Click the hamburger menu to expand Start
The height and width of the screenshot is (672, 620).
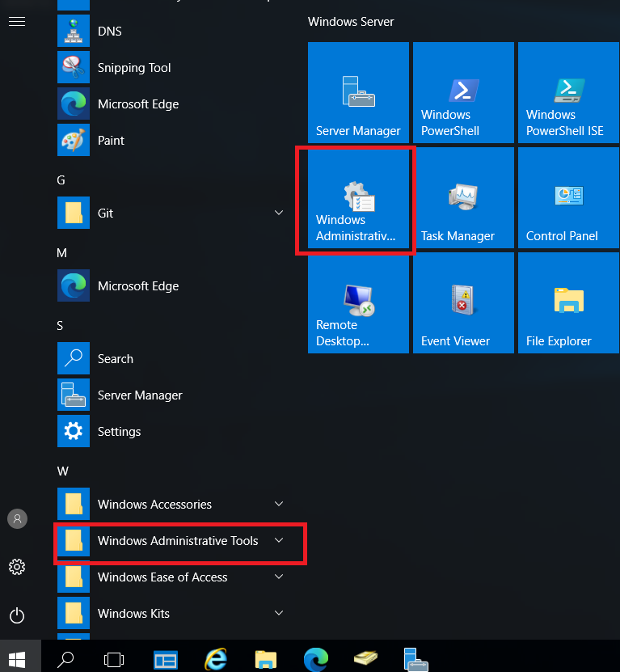click(17, 22)
